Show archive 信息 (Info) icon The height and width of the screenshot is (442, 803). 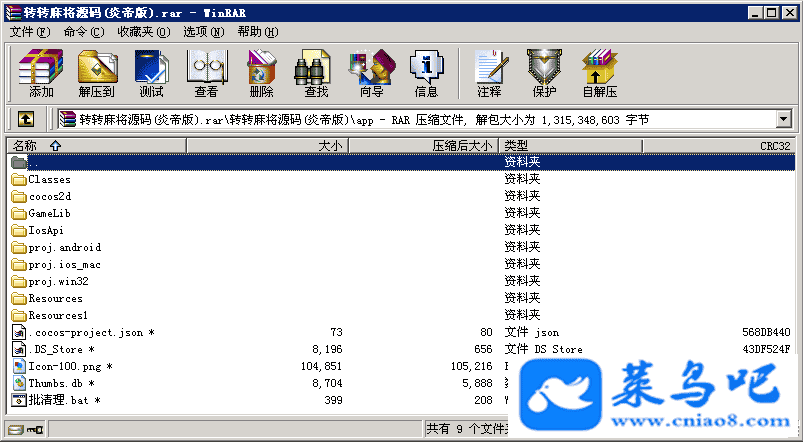click(426, 73)
